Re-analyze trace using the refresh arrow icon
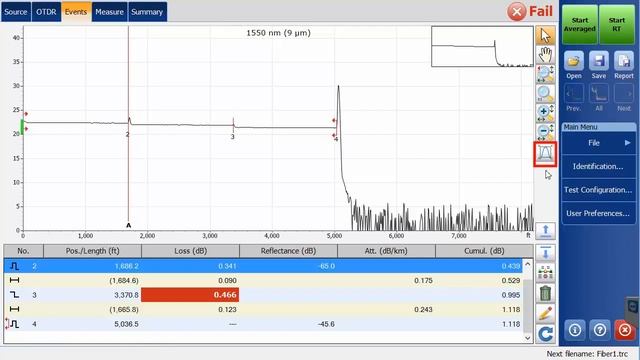 click(545, 333)
